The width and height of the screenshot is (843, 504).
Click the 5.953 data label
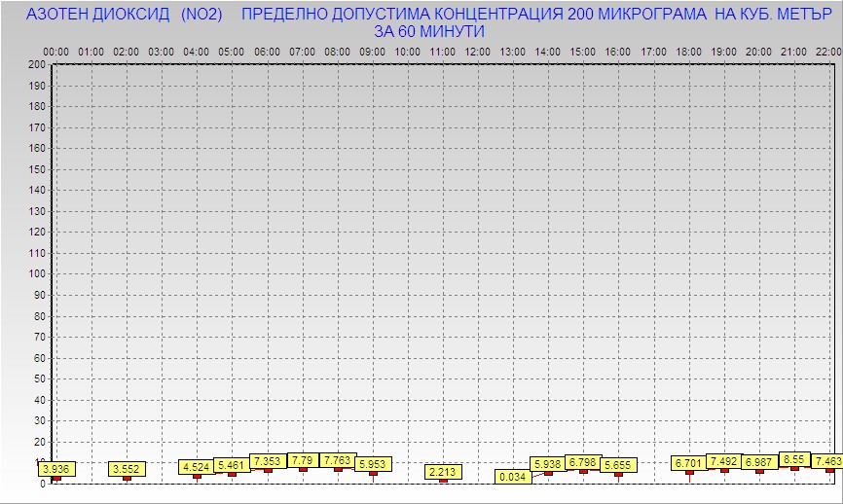(x=373, y=464)
